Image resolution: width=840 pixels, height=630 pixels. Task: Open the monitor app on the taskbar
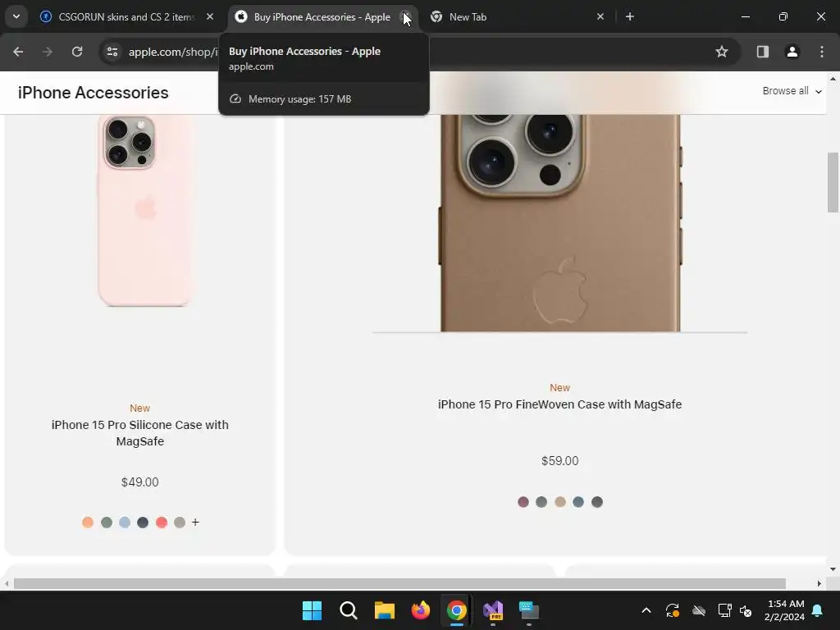point(529,610)
